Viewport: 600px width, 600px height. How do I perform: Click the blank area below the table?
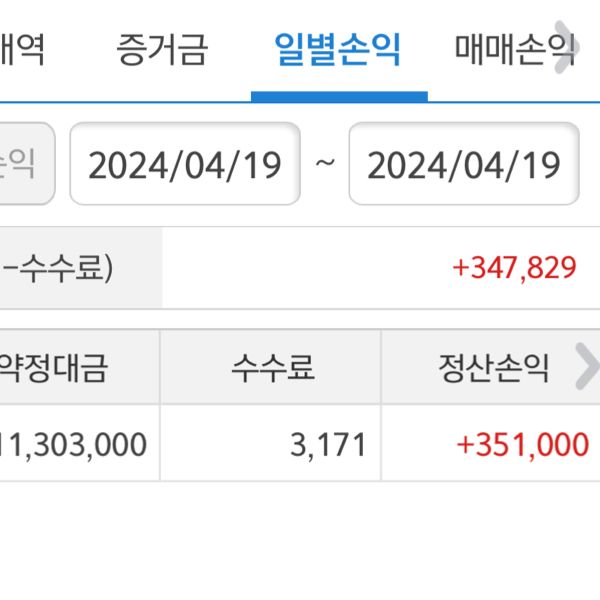pyautogui.click(x=300, y=540)
